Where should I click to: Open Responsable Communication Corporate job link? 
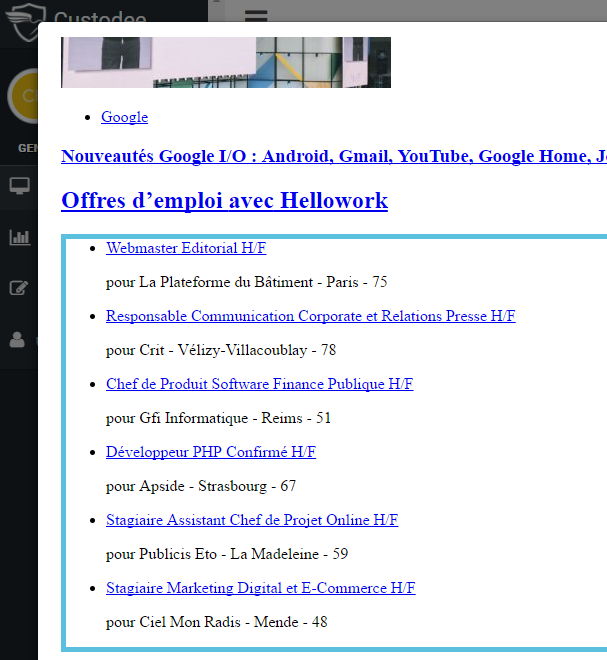pos(311,316)
